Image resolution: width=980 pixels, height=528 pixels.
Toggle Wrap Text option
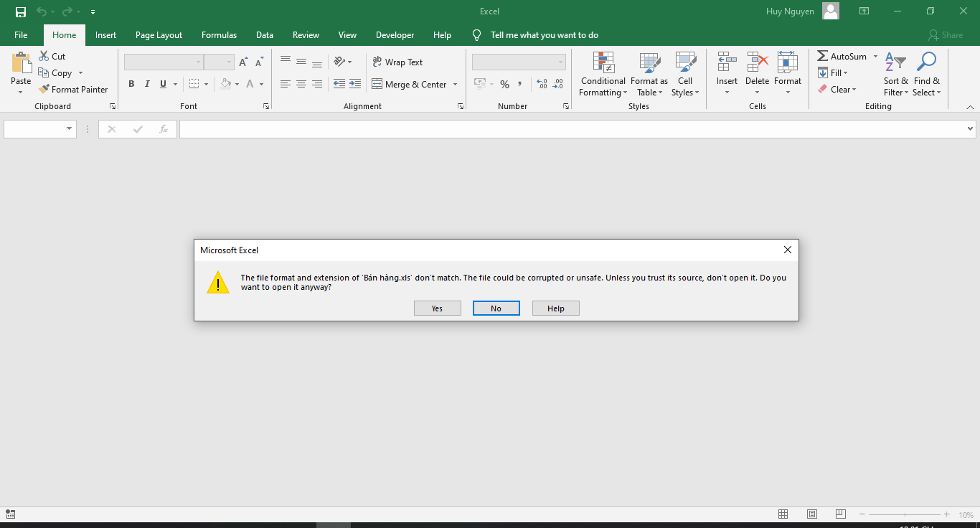tap(397, 62)
